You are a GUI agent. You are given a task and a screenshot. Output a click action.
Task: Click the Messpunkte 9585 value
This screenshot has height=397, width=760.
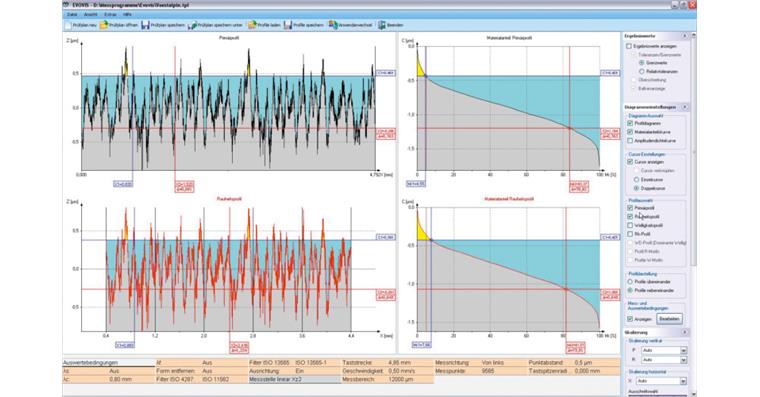point(488,371)
